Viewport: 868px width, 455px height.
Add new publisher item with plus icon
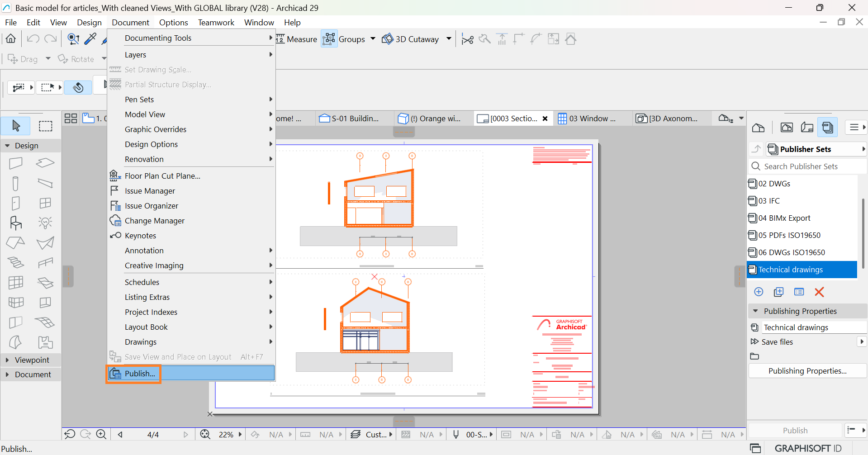(759, 292)
